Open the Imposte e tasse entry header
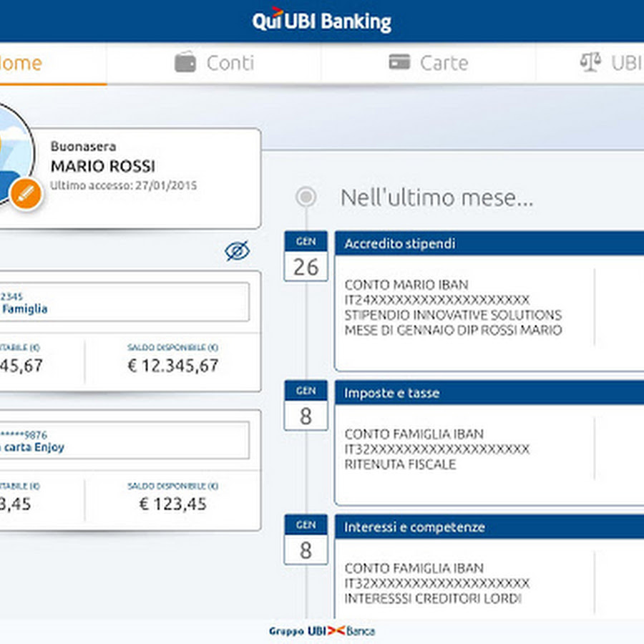Image resolution: width=644 pixels, height=644 pixels. 489,393
